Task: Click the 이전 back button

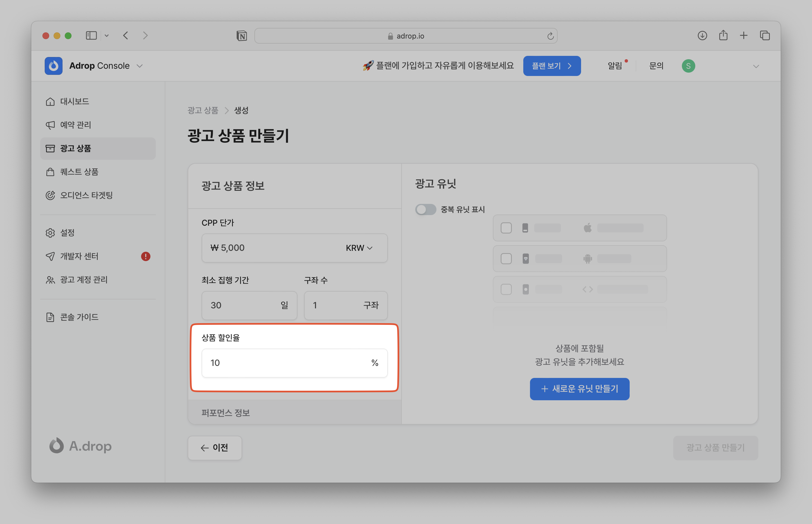Action: [x=215, y=448]
